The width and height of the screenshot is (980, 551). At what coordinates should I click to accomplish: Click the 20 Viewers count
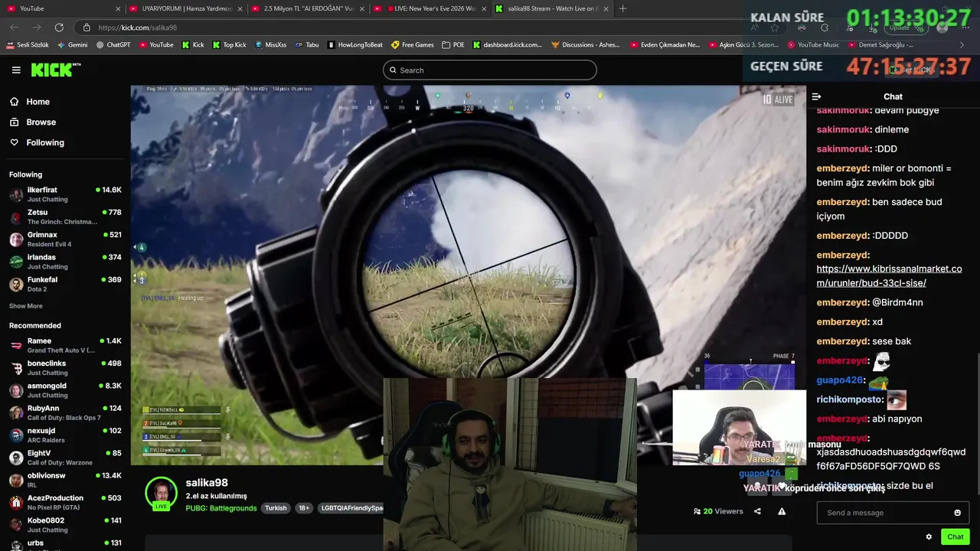click(x=718, y=511)
